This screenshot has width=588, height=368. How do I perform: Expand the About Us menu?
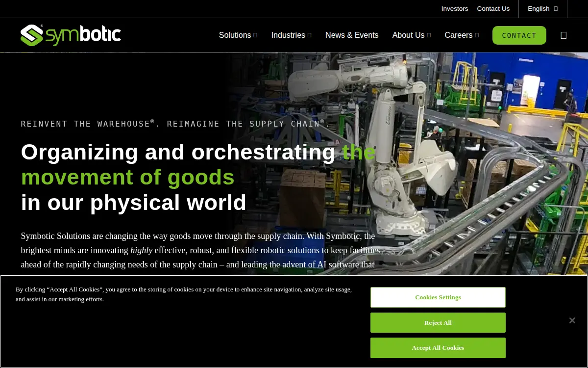(412, 35)
